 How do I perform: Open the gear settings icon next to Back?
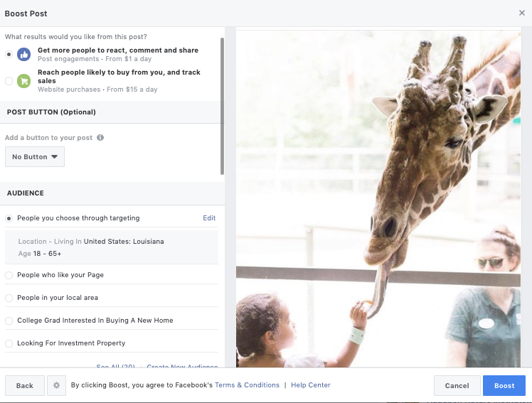click(57, 385)
